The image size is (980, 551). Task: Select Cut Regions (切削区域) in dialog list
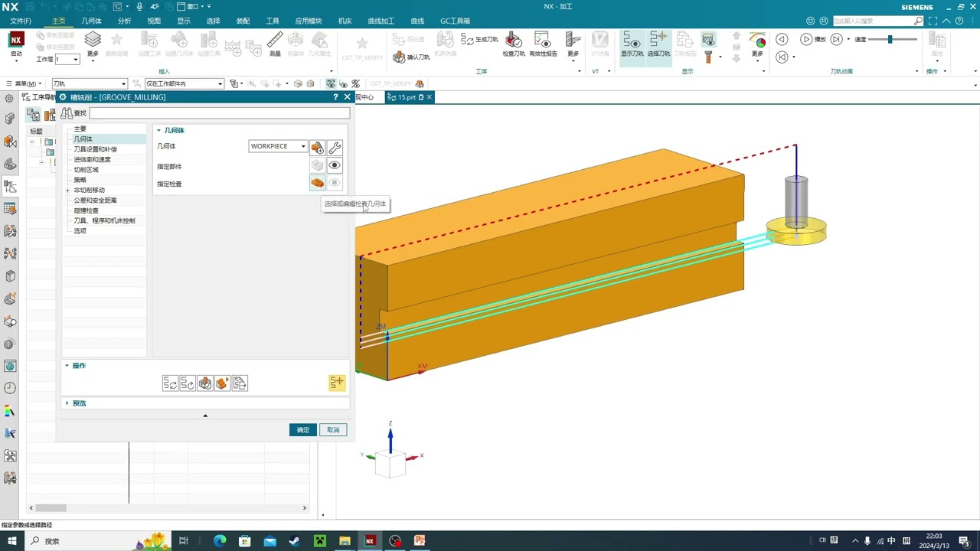(x=86, y=170)
